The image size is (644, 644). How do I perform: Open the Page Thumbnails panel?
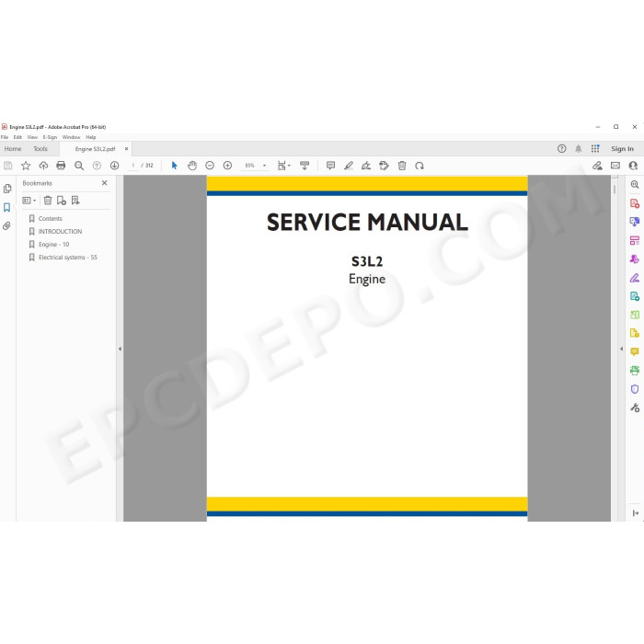pyautogui.click(x=7, y=189)
